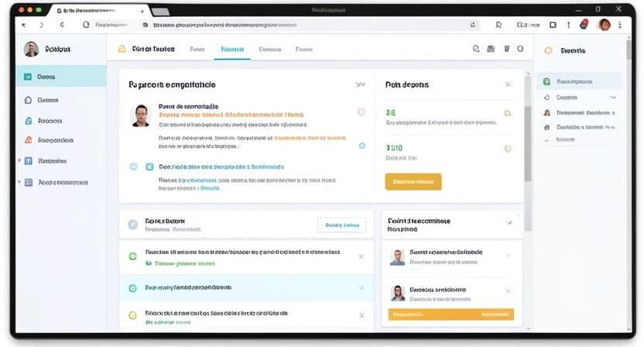The height and width of the screenshot is (347, 644).
Task: Toggle the pink circle beside the orange message line
Action: click(361, 112)
